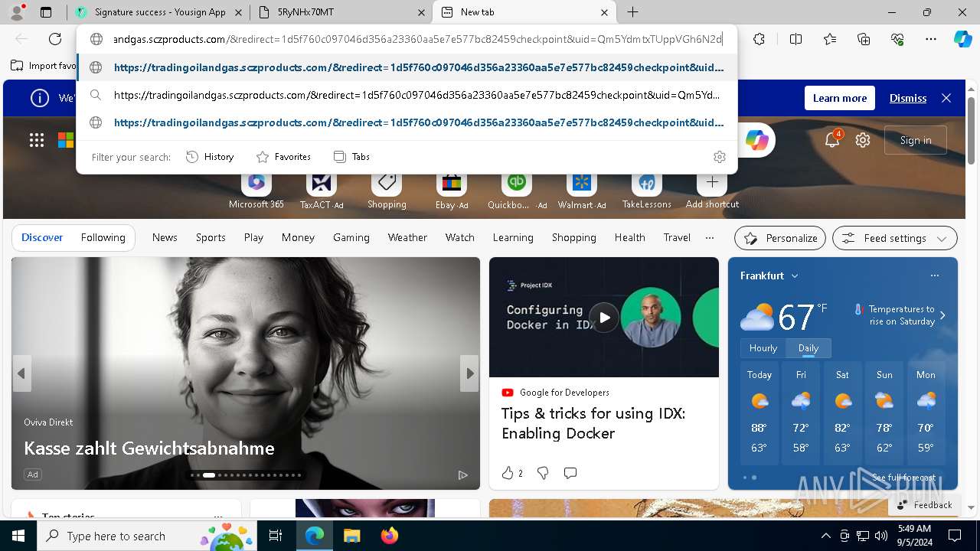Screen dimensions: 980x551
Task: Click the Personalize button
Action: (x=780, y=238)
